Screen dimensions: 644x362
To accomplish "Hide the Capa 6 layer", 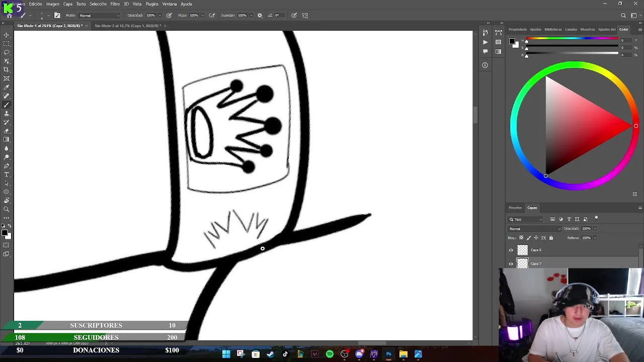I will click(x=511, y=250).
